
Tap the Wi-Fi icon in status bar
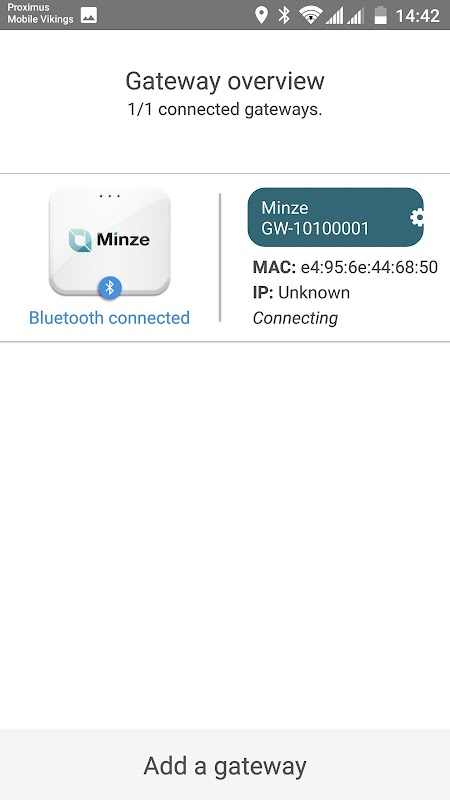(310, 15)
